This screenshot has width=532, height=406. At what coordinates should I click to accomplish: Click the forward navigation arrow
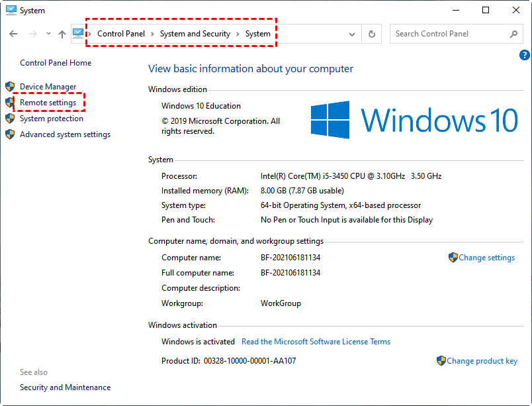coord(33,34)
